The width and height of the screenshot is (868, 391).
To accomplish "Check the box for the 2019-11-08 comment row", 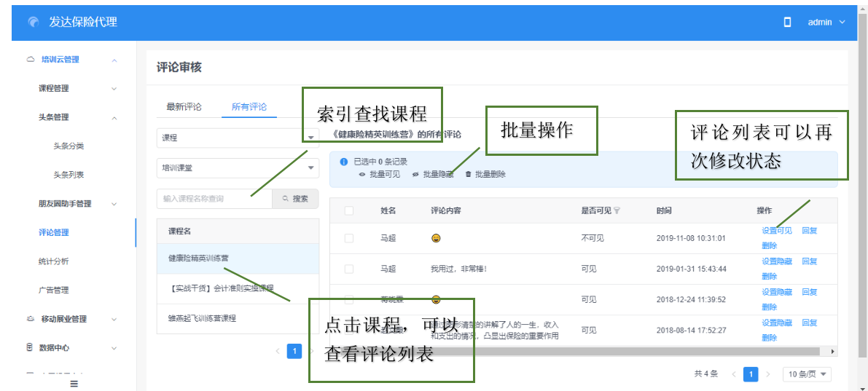I will [349, 238].
